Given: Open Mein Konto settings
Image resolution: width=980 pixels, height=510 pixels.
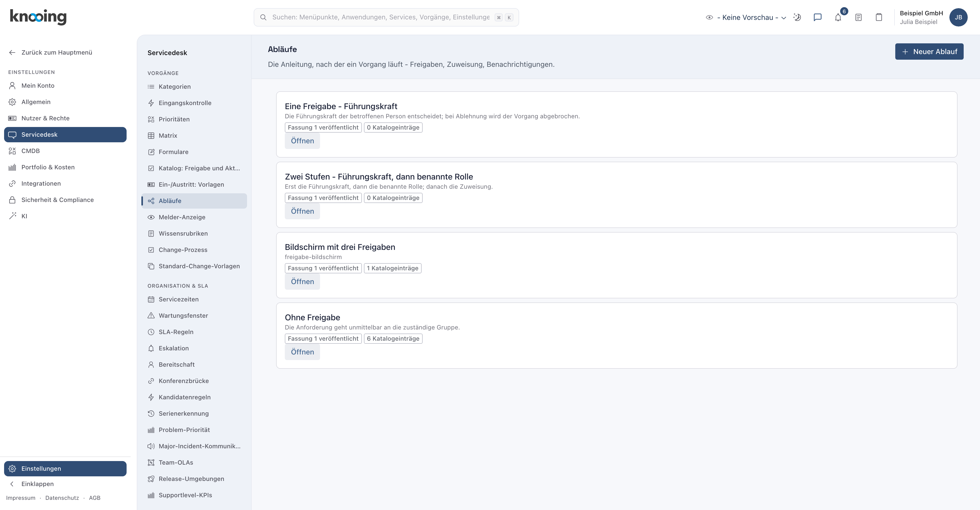Looking at the screenshot, I should pos(65,85).
